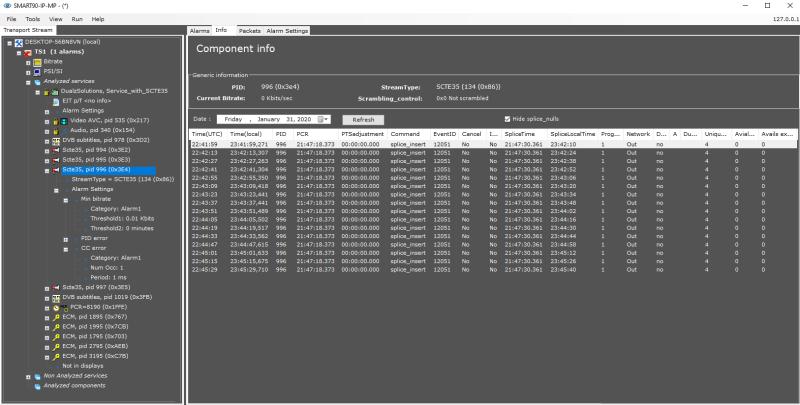Click the Scte35 pid 996 flag icon
Image resolution: width=800 pixels, height=405 pixels.
(56, 170)
